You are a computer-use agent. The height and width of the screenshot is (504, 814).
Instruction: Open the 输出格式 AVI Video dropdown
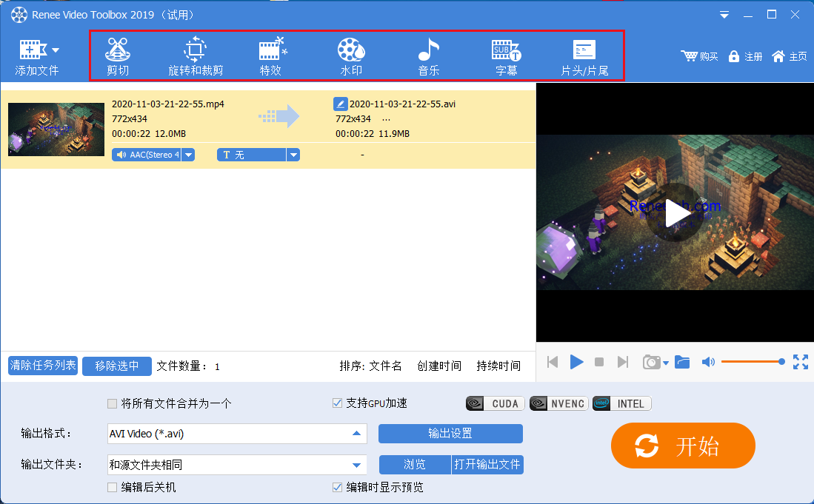(x=237, y=434)
